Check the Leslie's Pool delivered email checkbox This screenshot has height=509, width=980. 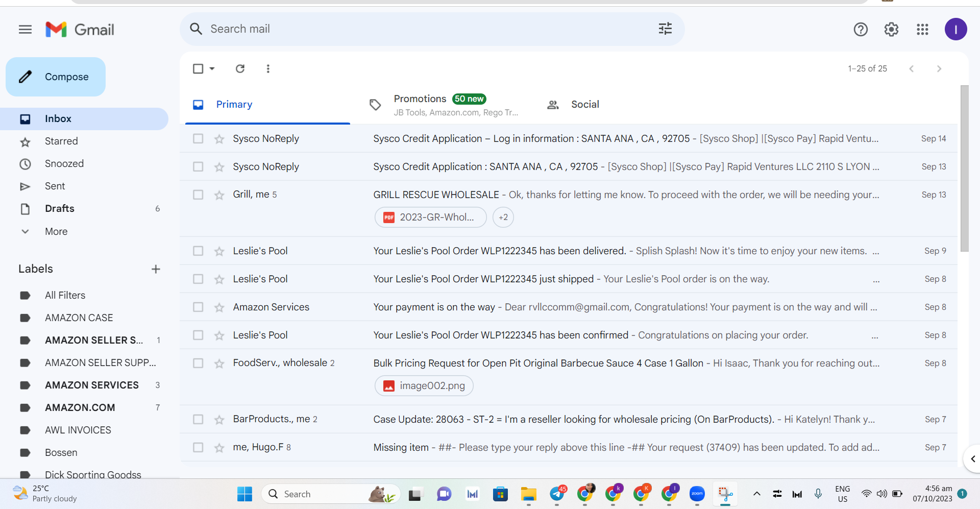tap(198, 251)
